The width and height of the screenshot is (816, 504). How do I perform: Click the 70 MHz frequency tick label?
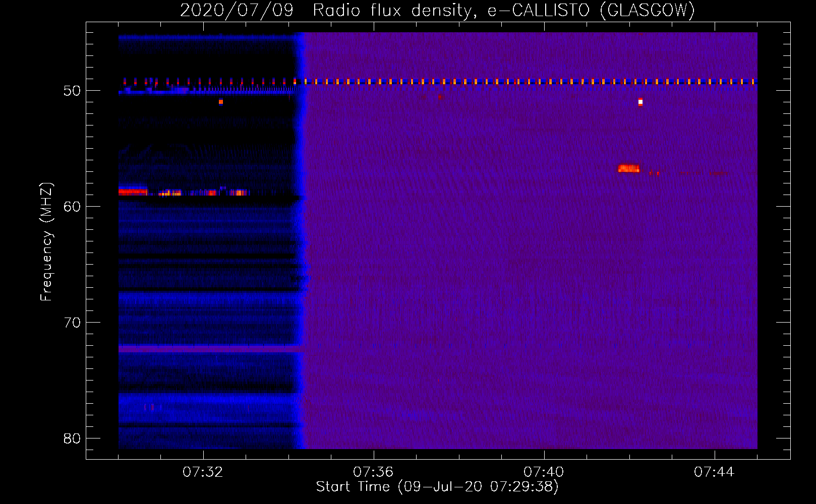72,323
